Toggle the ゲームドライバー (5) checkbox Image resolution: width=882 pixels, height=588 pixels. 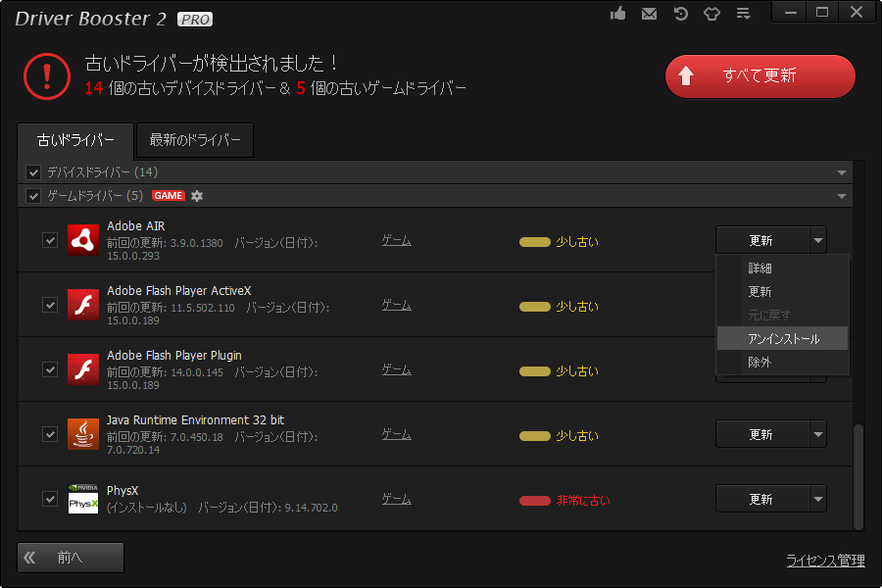[33, 196]
